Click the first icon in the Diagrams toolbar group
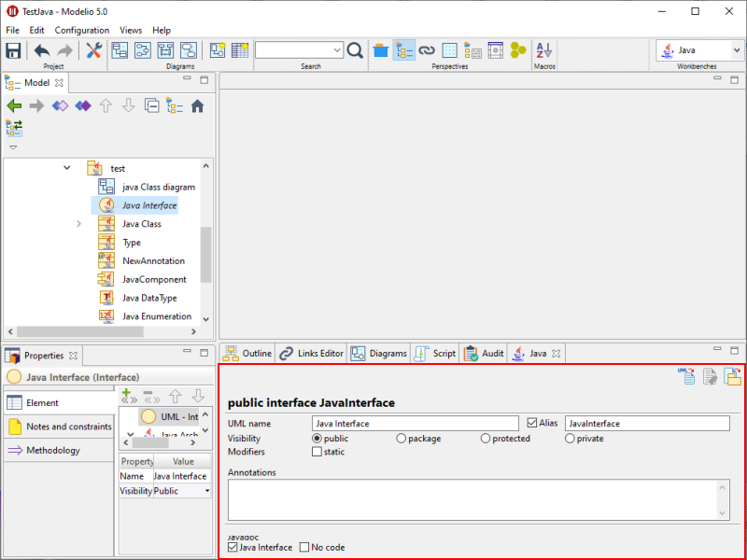This screenshot has height=560, width=747. 120,50
